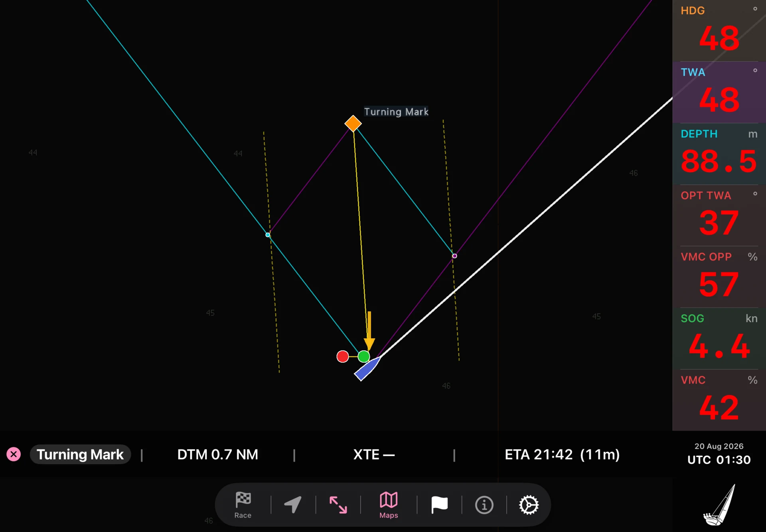
Task: Tap the SOG 4.4 tile
Action: 719,338
